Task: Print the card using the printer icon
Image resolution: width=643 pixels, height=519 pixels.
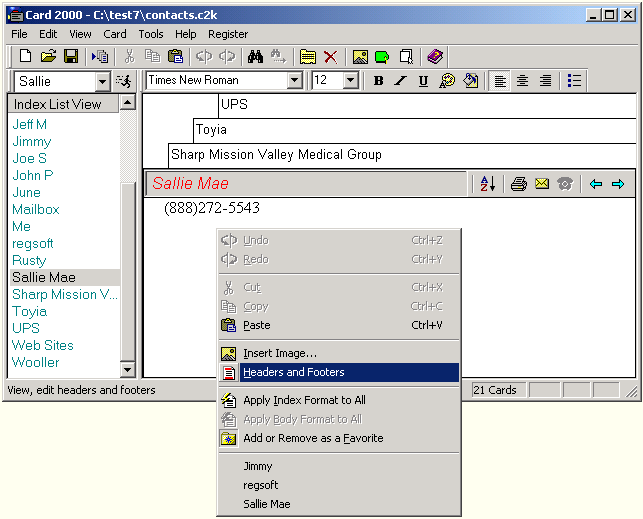Action: click(x=519, y=184)
